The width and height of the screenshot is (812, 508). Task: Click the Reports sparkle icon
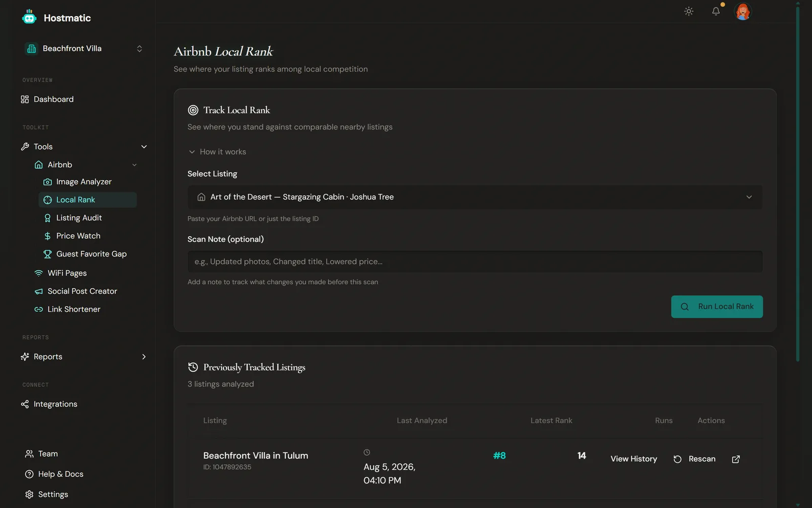point(25,357)
